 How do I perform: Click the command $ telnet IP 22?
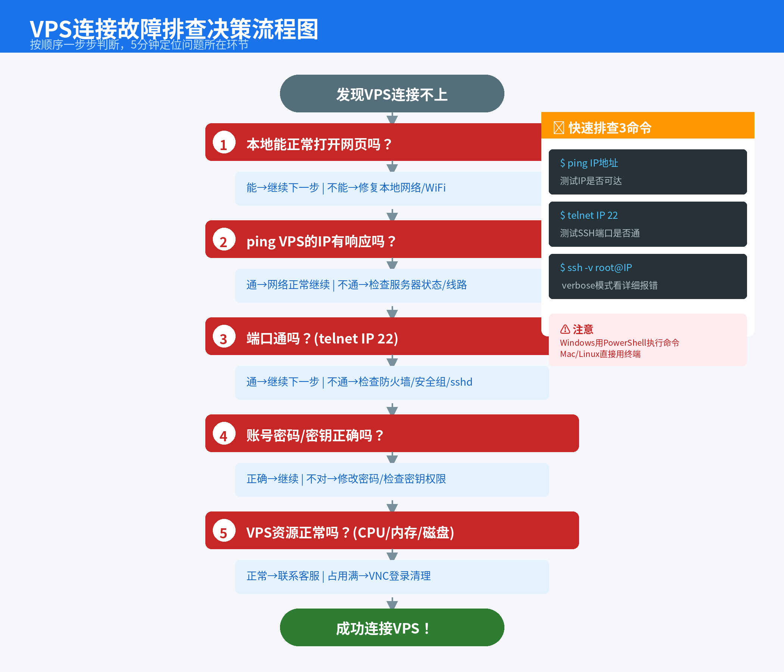(x=588, y=215)
